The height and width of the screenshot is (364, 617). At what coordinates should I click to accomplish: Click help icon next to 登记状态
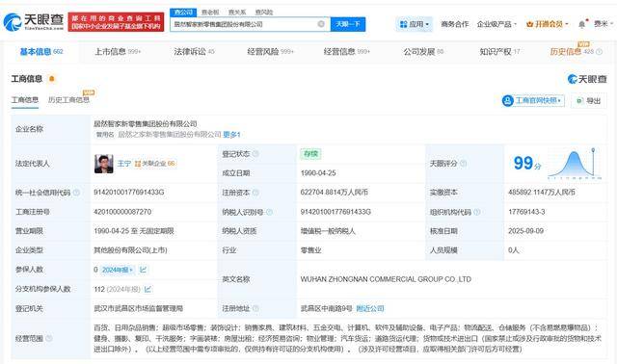[255, 154]
